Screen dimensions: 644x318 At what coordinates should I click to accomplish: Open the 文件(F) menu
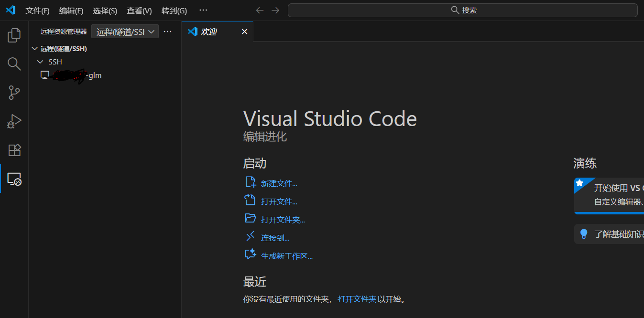coord(37,10)
